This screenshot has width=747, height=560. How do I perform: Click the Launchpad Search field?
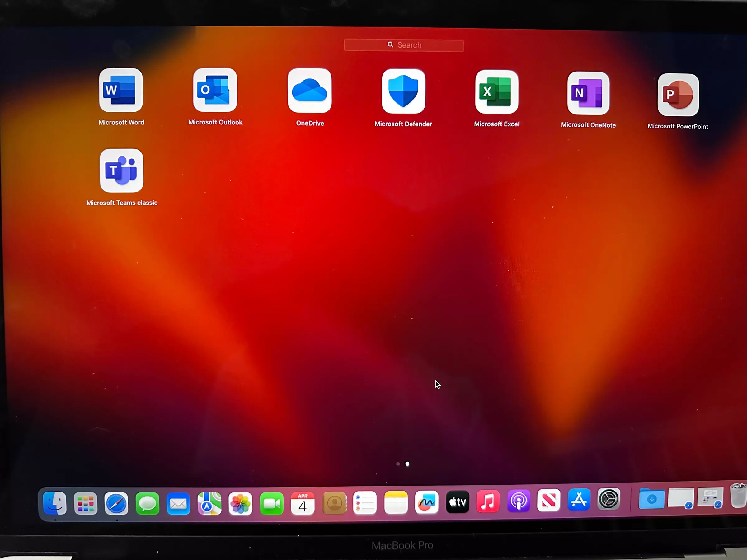pyautogui.click(x=404, y=45)
